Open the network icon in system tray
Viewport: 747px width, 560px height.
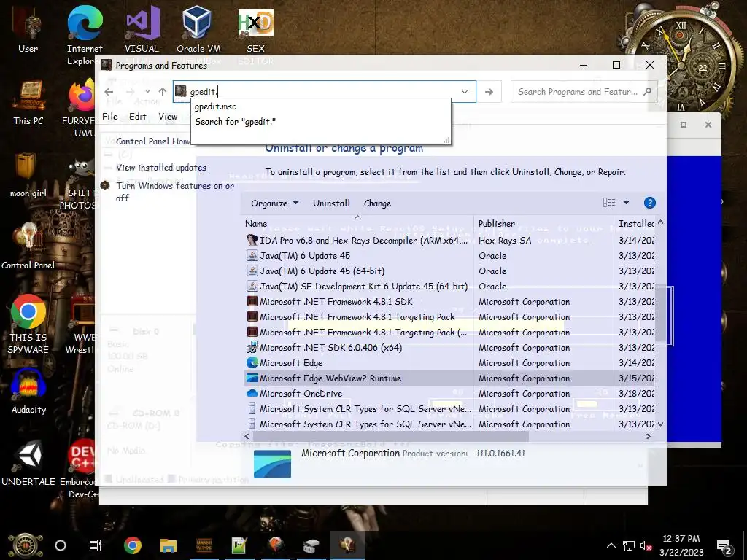tap(629, 545)
